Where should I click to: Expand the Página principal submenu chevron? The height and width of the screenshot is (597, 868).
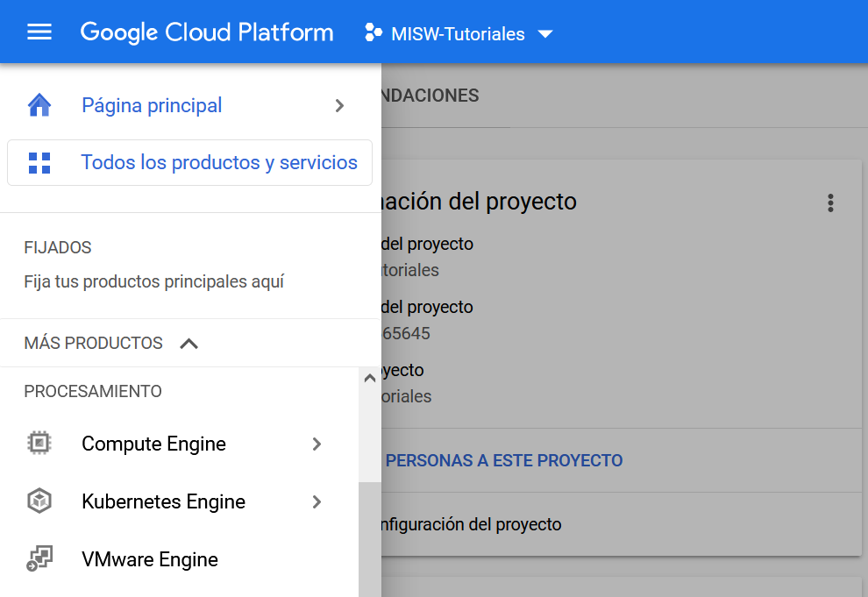click(x=340, y=106)
